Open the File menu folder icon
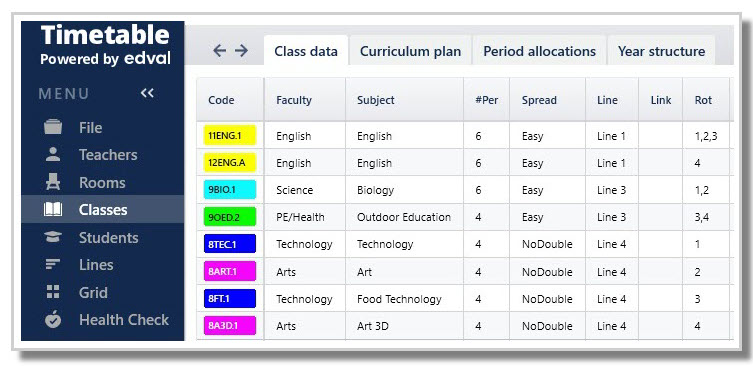 (53, 127)
